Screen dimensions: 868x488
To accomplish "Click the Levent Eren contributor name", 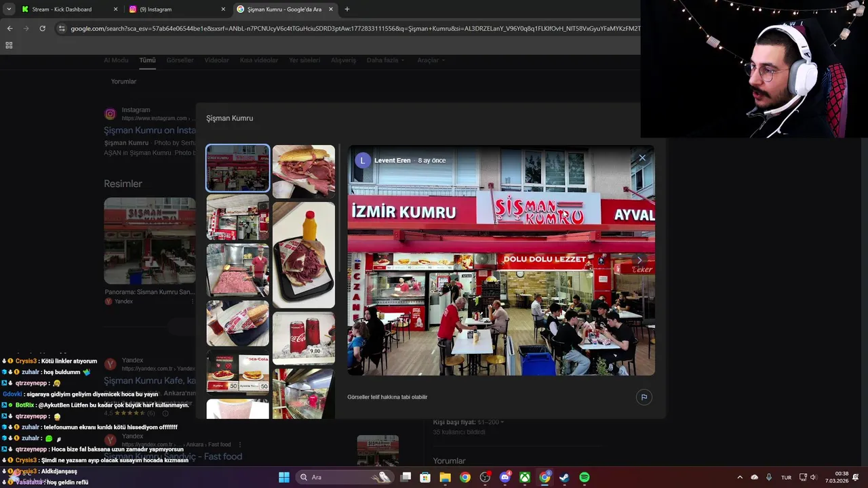I will [x=393, y=161].
